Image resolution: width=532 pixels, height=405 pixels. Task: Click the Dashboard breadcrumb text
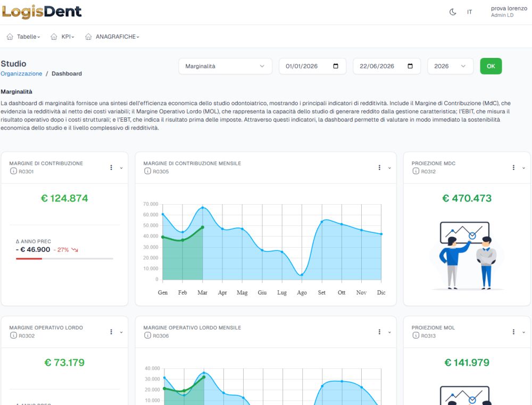click(66, 73)
